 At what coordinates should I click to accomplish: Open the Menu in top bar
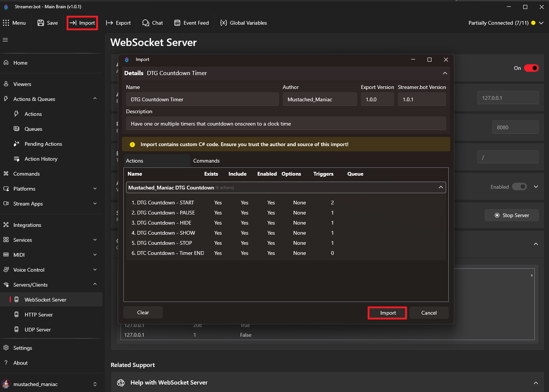(x=15, y=23)
